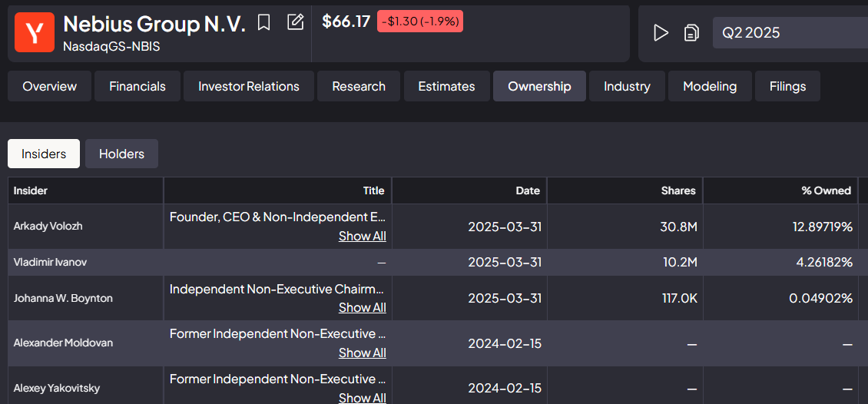Click the 30.8M shares value
This screenshot has width=868, height=404.
point(679,227)
